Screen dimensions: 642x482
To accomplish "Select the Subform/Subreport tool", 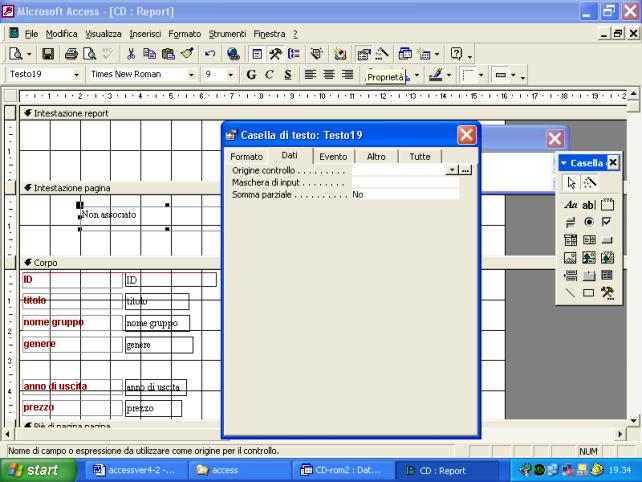I will [x=607, y=275].
